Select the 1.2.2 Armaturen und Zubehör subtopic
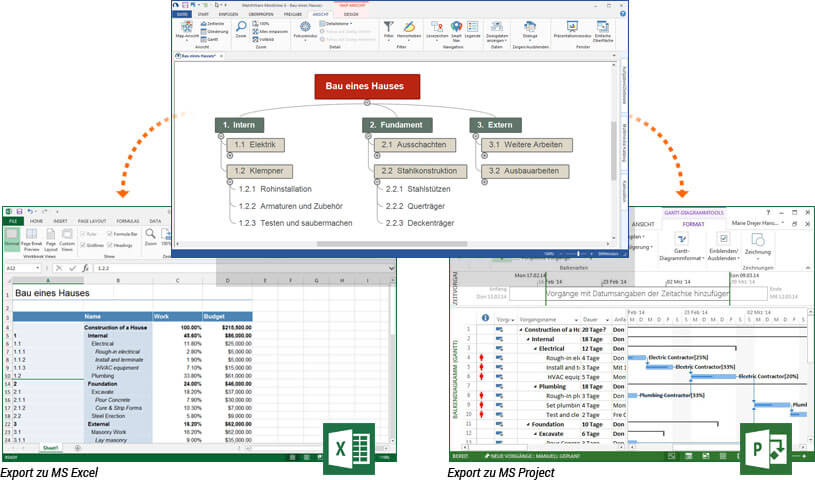The height and width of the screenshot is (480, 815). click(x=291, y=206)
